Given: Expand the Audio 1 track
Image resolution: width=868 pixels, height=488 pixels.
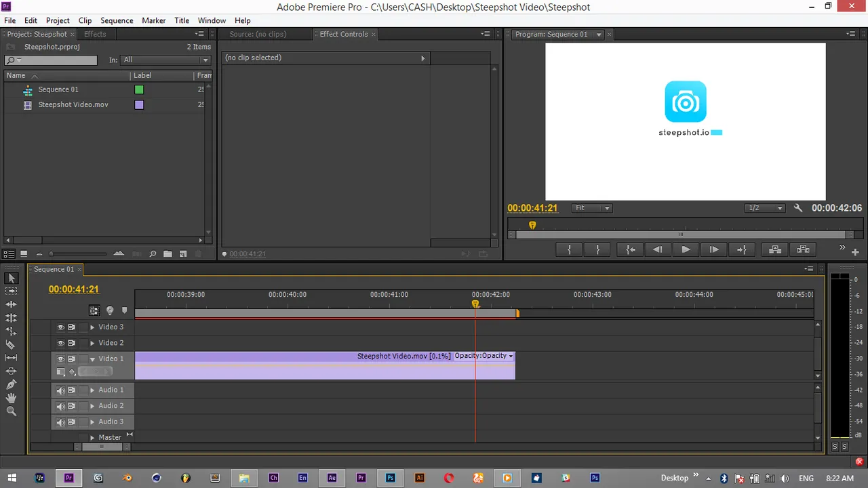Looking at the screenshot, I should (92, 390).
